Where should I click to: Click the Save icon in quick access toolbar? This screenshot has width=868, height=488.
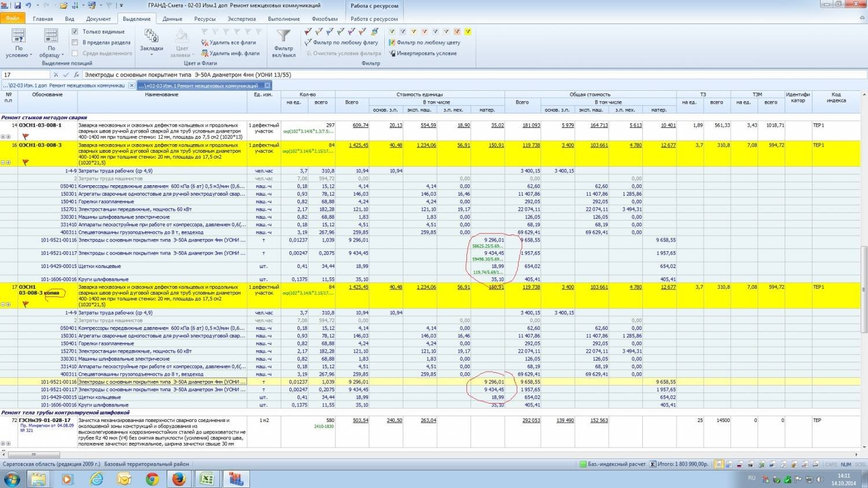pos(17,5)
